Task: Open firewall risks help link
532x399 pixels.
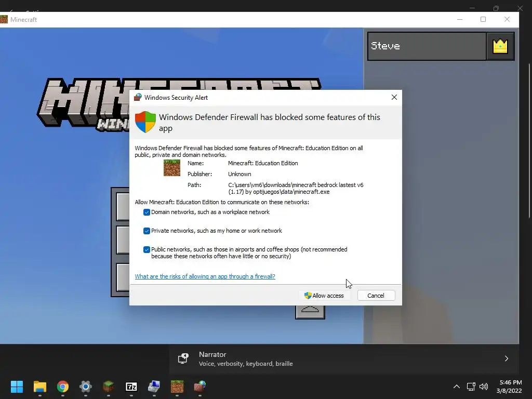Action: point(205,276)
